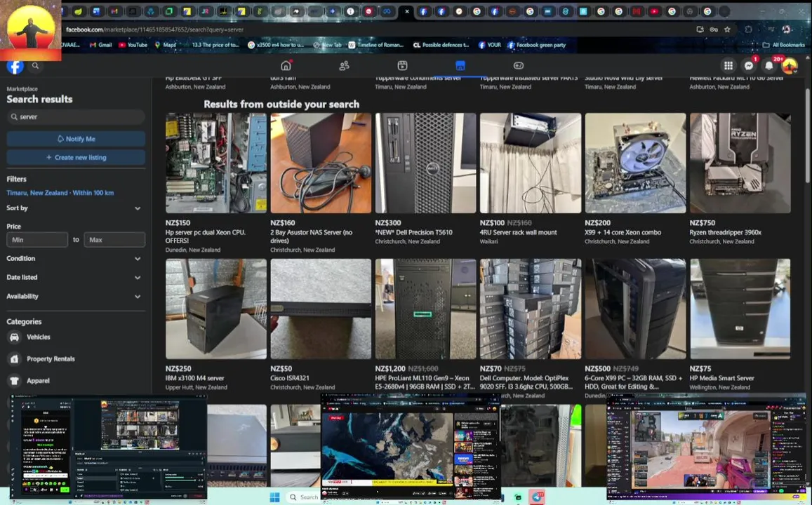The height and width of the screenshot is (505, 812).
Task: Select the Marketplace icon in top navigation
Action: 460,66
